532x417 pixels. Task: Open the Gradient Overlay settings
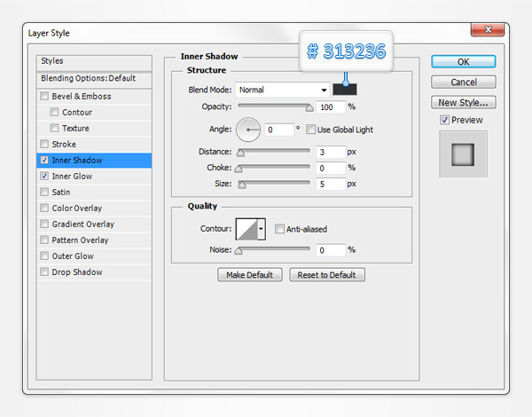point(82,224)
